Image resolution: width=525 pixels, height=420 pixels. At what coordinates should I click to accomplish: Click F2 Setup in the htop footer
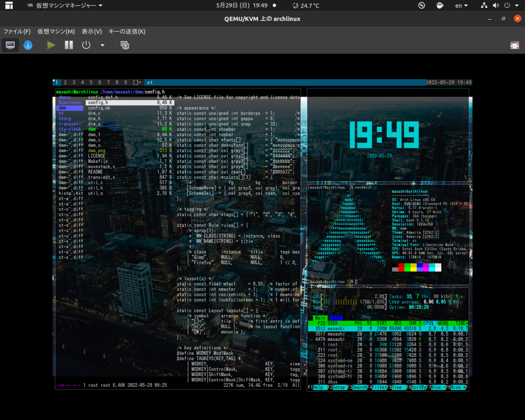coord(338,388)
